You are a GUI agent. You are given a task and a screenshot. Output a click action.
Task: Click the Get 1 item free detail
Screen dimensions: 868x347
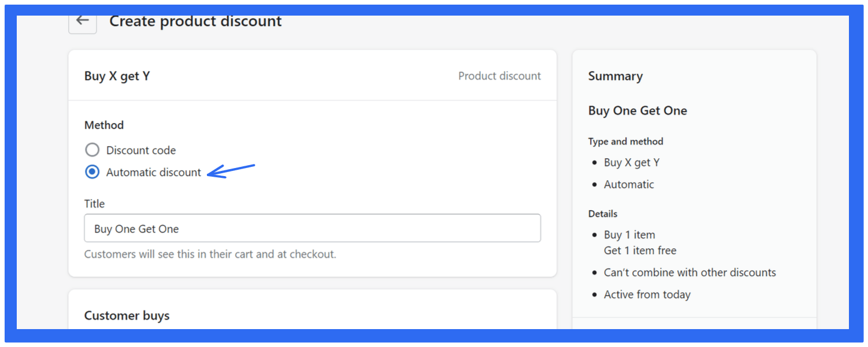[640, 250]
